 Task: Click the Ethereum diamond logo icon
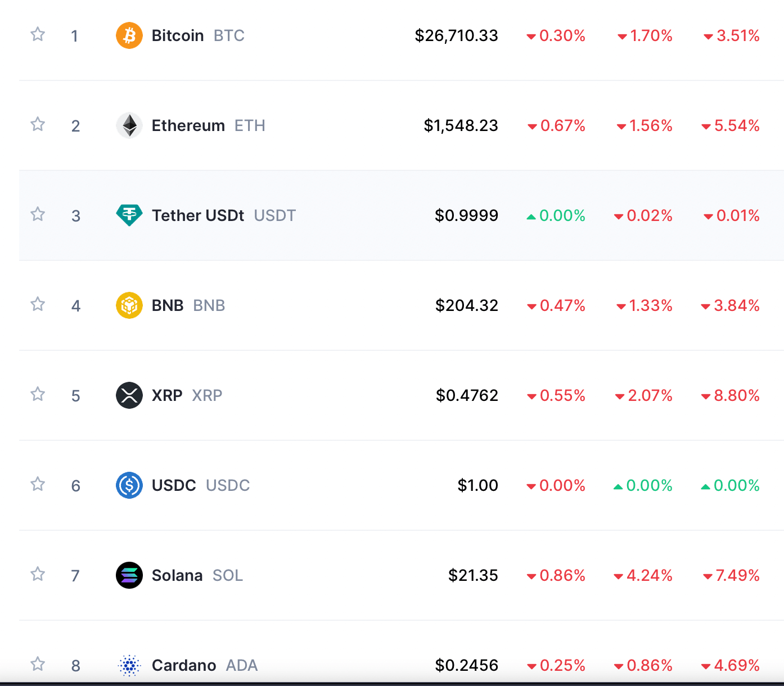[x=129, y=125]
